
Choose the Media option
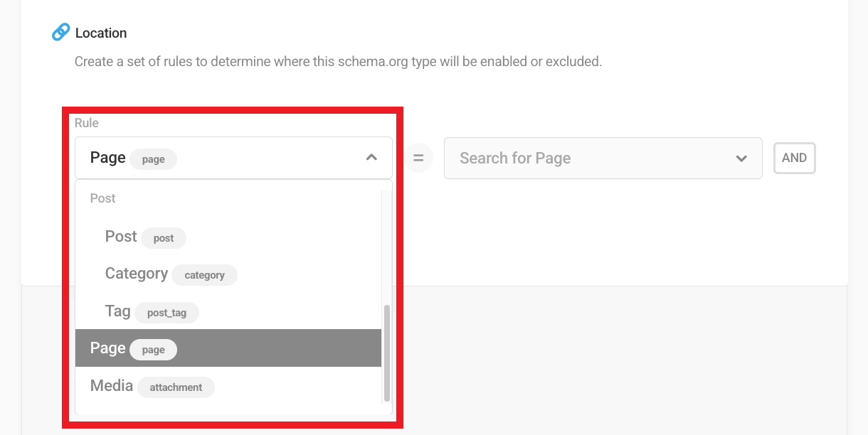coord(112,386)
